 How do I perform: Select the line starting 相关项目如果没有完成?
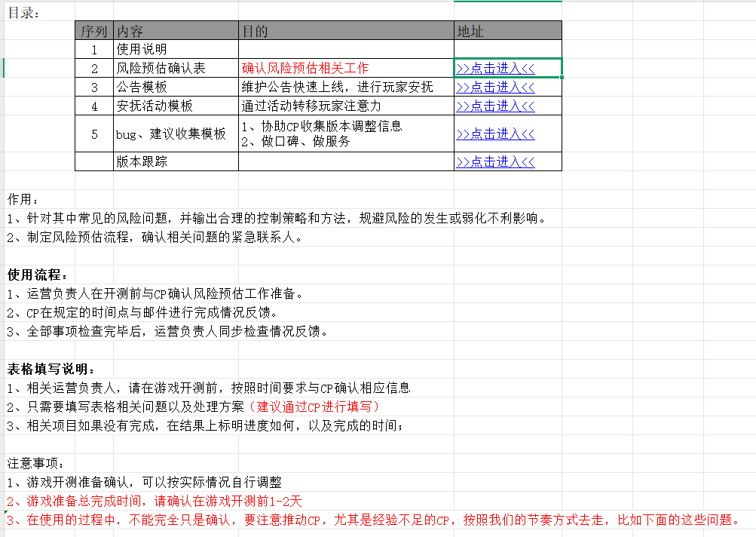(206, 425)
